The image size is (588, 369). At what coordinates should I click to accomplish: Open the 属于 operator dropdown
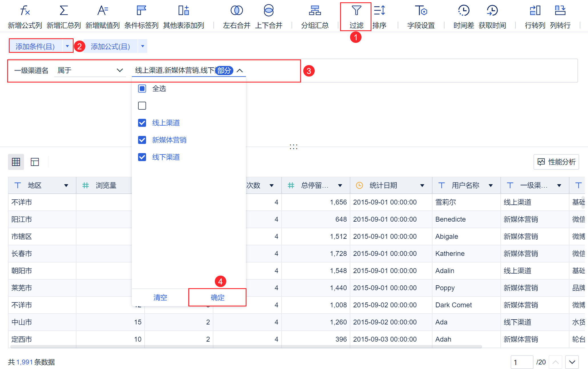(x=90, y=70)
